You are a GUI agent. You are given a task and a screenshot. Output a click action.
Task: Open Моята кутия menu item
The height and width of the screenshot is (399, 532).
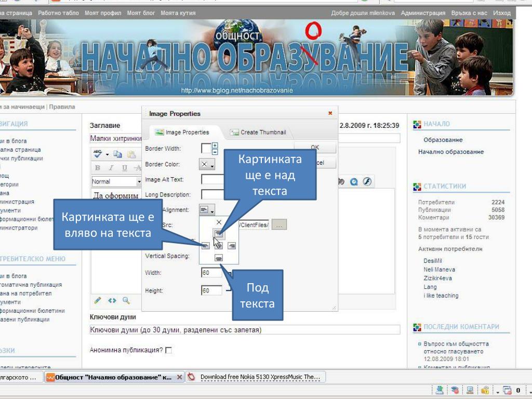[178, 13]
